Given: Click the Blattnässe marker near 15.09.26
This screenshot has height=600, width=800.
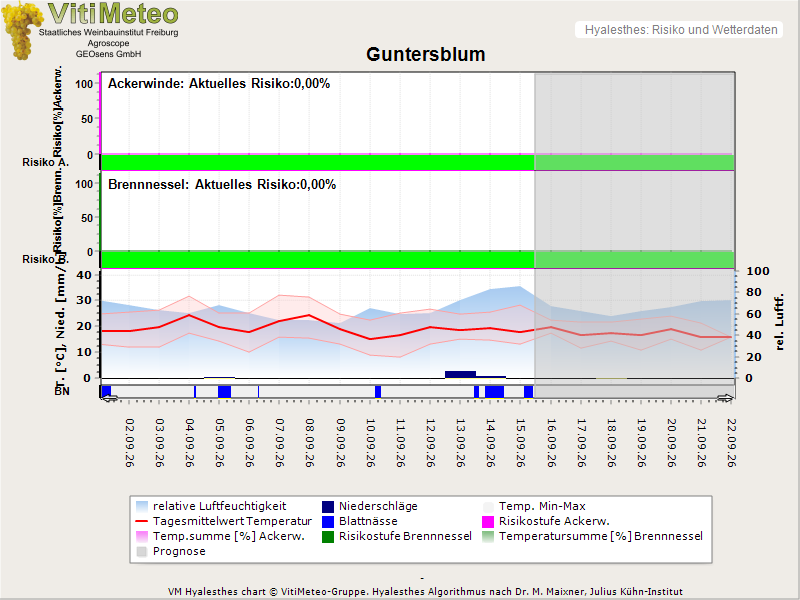Looking at the screenshot, I should pyautogui.click(x=529, y=392).
